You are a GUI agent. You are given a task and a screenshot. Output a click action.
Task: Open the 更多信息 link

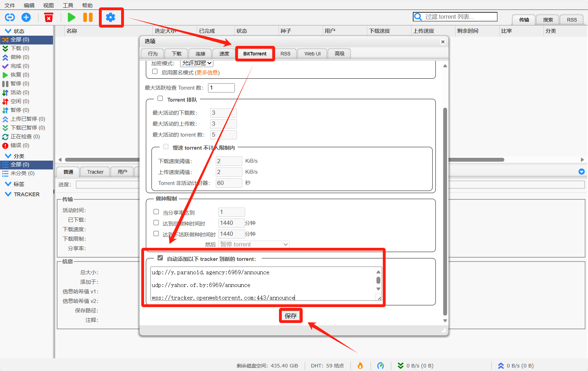tap(207, 73)
